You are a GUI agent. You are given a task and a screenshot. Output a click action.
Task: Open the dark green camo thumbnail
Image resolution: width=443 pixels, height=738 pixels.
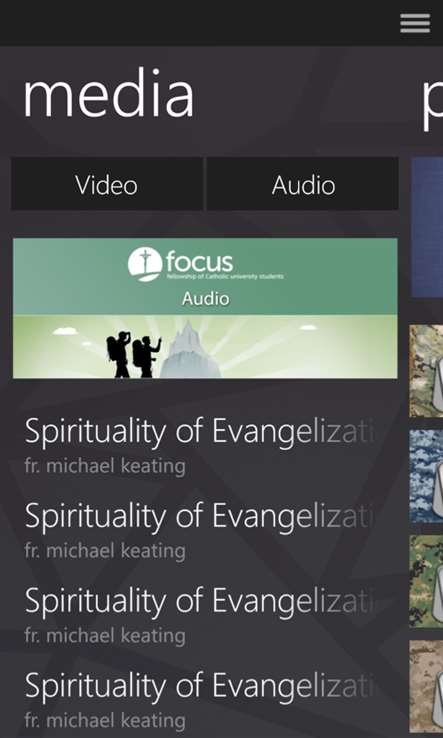[426, 581]
